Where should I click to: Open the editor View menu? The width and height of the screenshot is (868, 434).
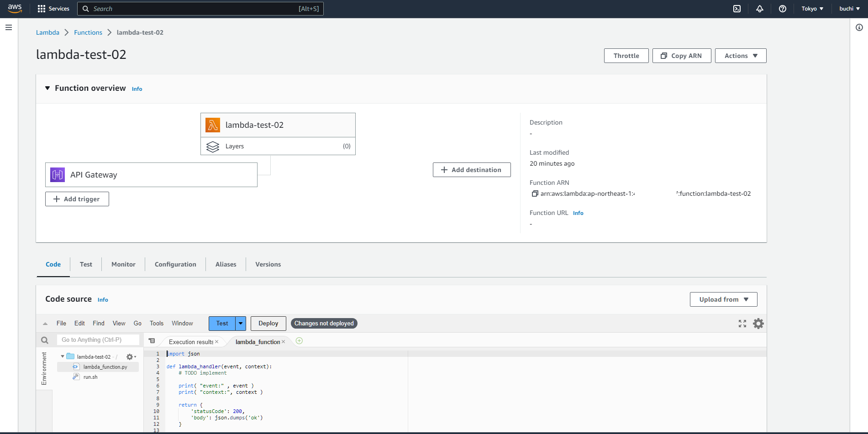click(x=119, y=323)
